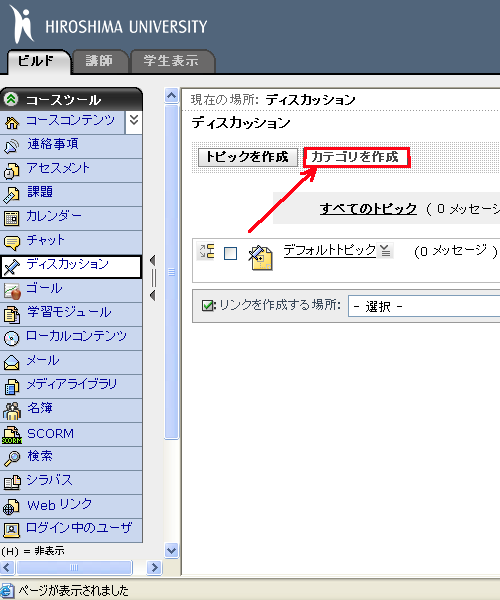Expand the コースコンテンツ chevron menu

click(134, 120)
